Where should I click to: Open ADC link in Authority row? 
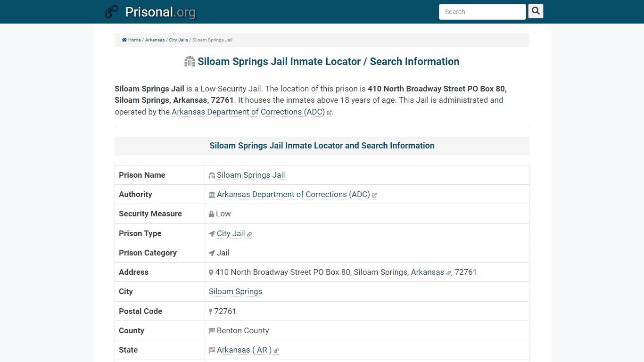click(x=293, y=194)
